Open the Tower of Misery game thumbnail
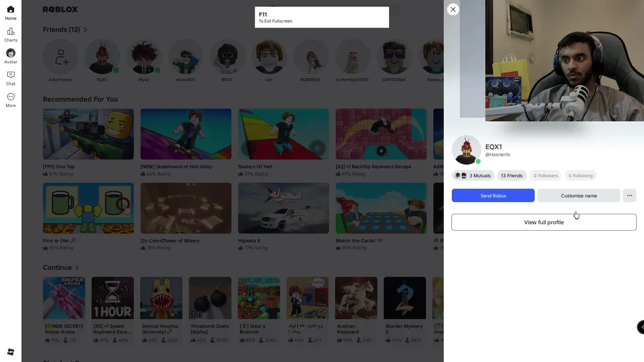Viewport: 644px width, 362px height. [x=186, y=208]
